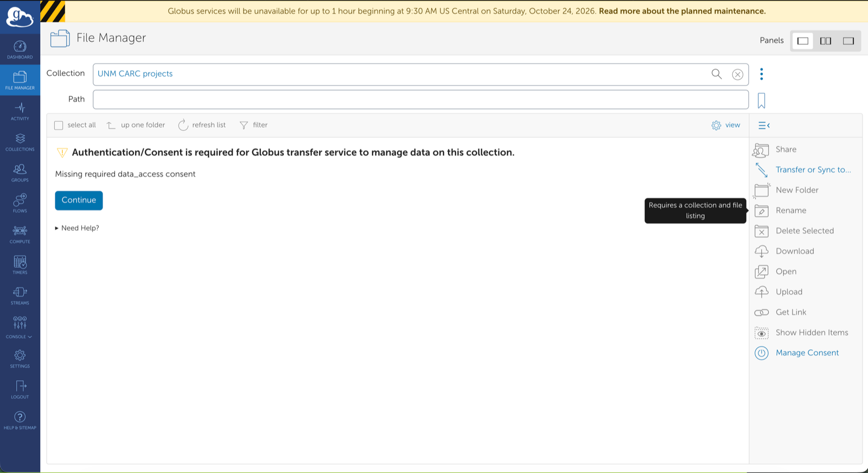Choose New Folder in the actions menu
The image size is (868, 473).
pos(787,190)
